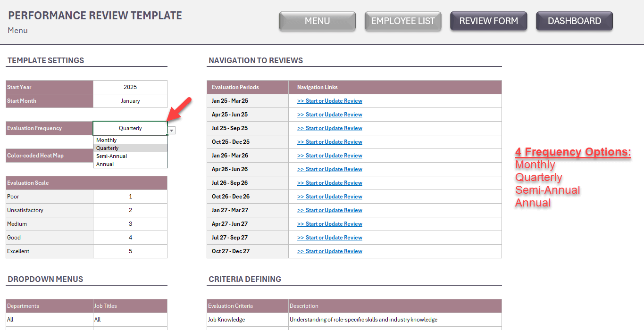Go to the EMPLOYEE LIST sheet
Image resolution: width=644 pixels, height=330 pixels.
click(x=403, y=21)
